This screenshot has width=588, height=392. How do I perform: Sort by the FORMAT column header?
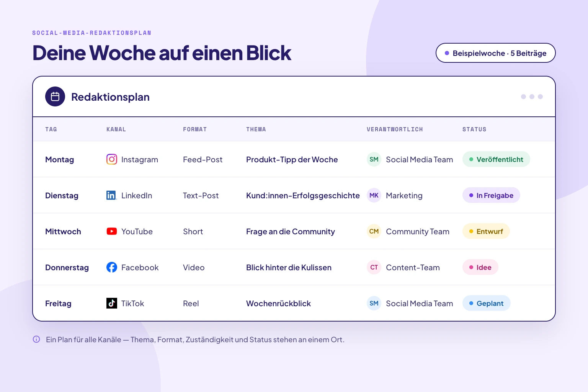[x=195, y=129]
